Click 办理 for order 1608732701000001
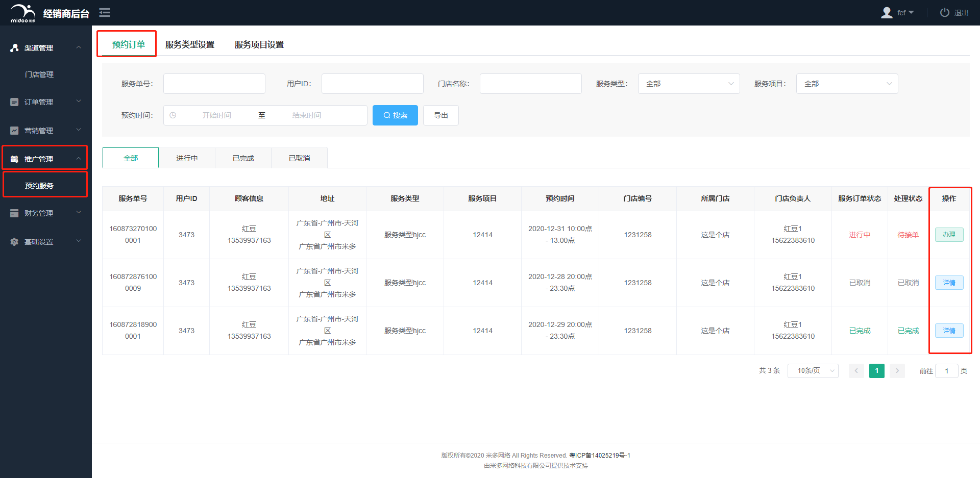Screen dimensions: 980x478 click(x=949, y=235)
